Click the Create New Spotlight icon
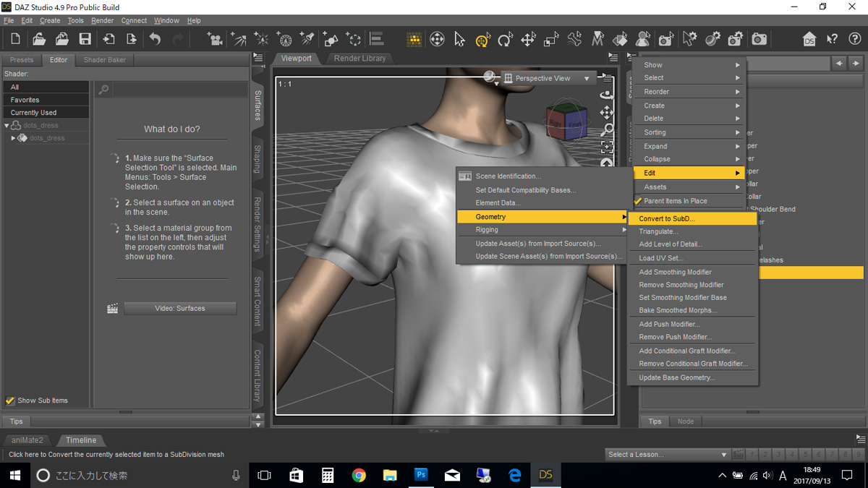The width and height of the screenshot is (868, 488). point(307,39)
